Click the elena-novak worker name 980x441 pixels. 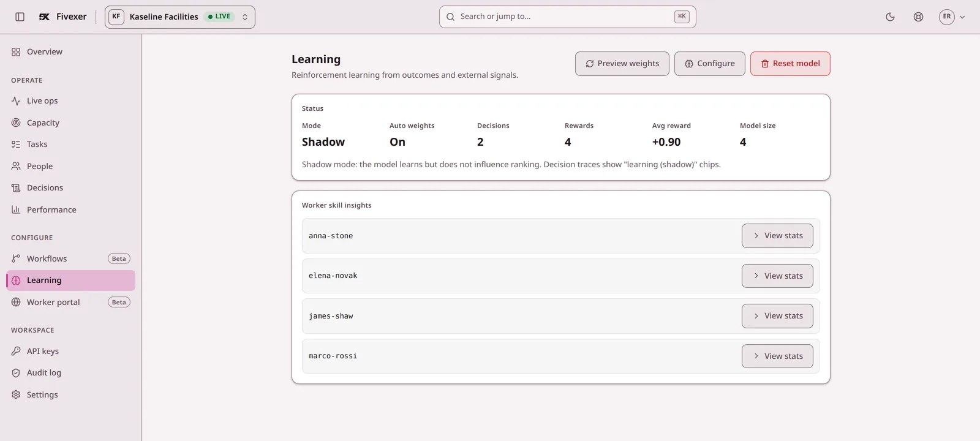[x=333, y=276]
